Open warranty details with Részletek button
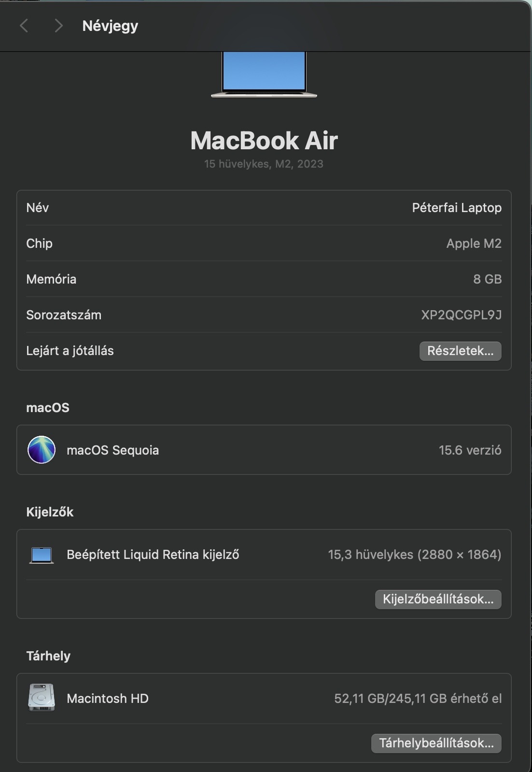The height and width of the screenshot is (772, 532). (460, 351)
